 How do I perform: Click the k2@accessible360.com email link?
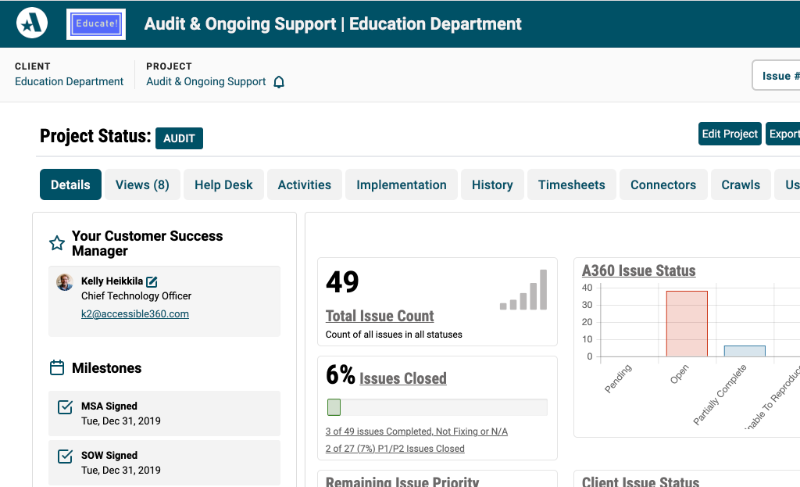click(135, 314)
